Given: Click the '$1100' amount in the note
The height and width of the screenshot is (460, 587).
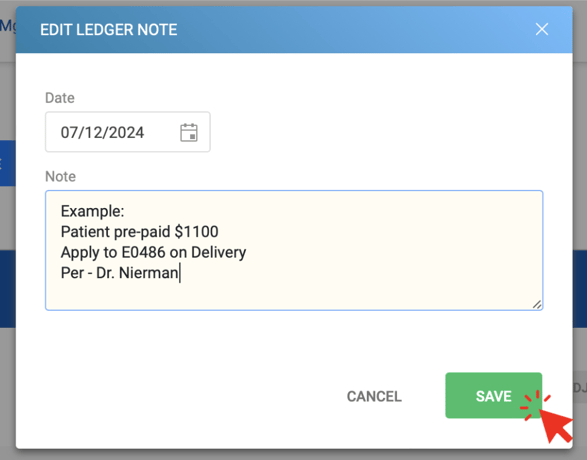Looking at the screenshot, I should pos(197,232).
